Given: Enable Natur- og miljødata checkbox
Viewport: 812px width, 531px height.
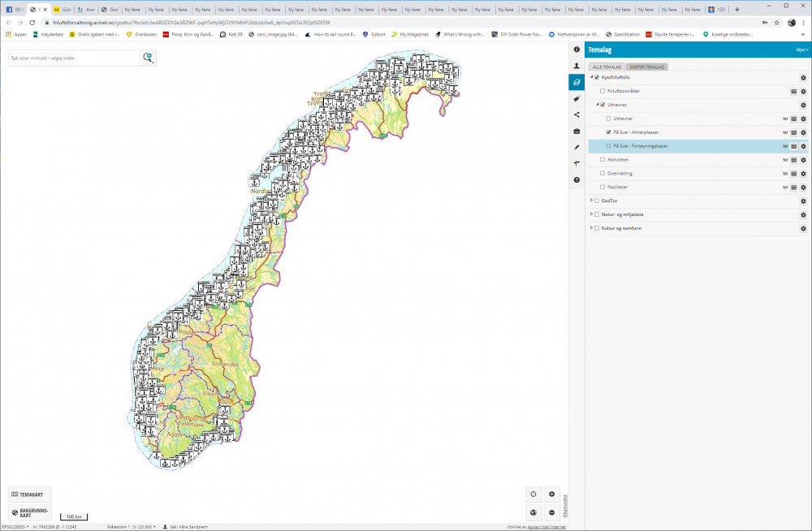Looking at the screenshot, I should (597, 214).
